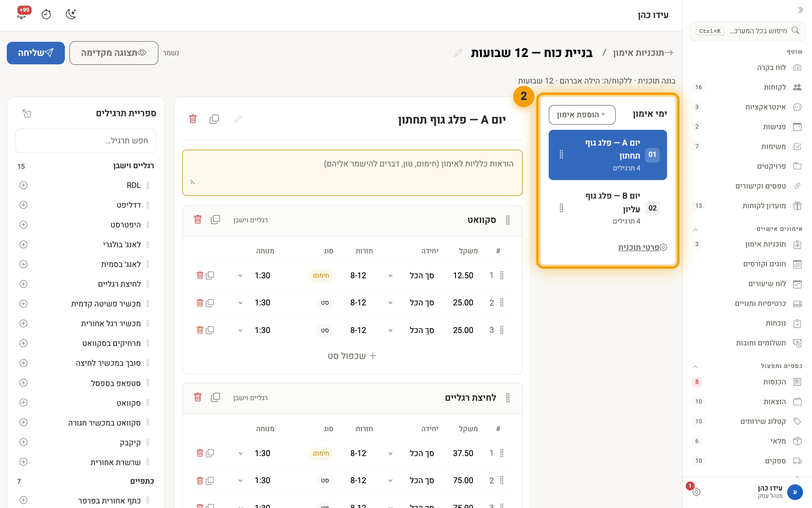Open unit dropdown for לחיצת רגליים set 1
The height and width of the screenshot is (508, 812).
tap(390, 454)
